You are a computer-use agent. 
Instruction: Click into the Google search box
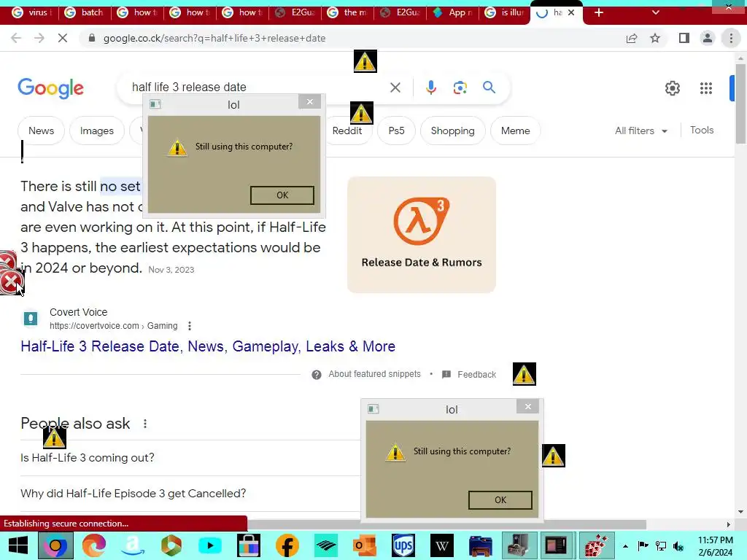click(258, 87)
